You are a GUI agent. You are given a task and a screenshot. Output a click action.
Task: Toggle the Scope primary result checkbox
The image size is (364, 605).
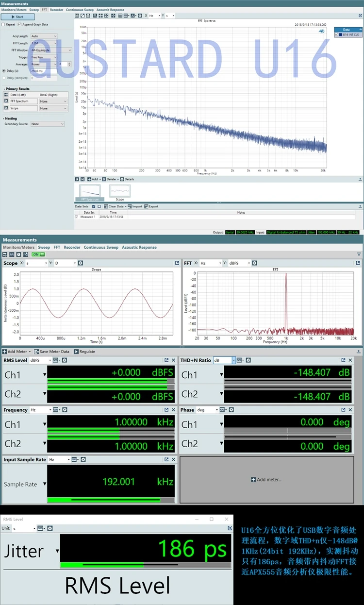click(x=6, y=108)
